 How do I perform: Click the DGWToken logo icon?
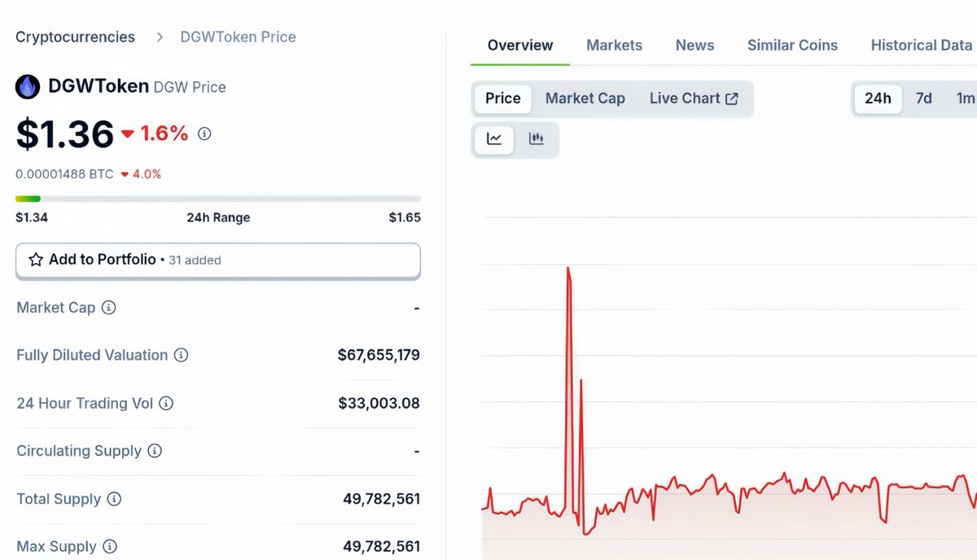pyautogui.click(x=28, y=86)
